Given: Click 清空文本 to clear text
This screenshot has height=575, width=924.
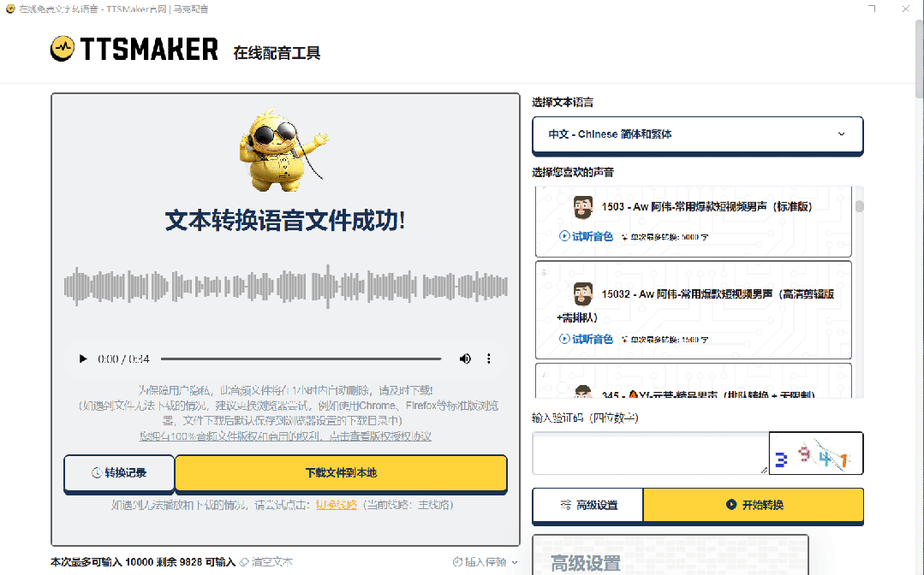Looking at the screenshot, I should (266, 562).
